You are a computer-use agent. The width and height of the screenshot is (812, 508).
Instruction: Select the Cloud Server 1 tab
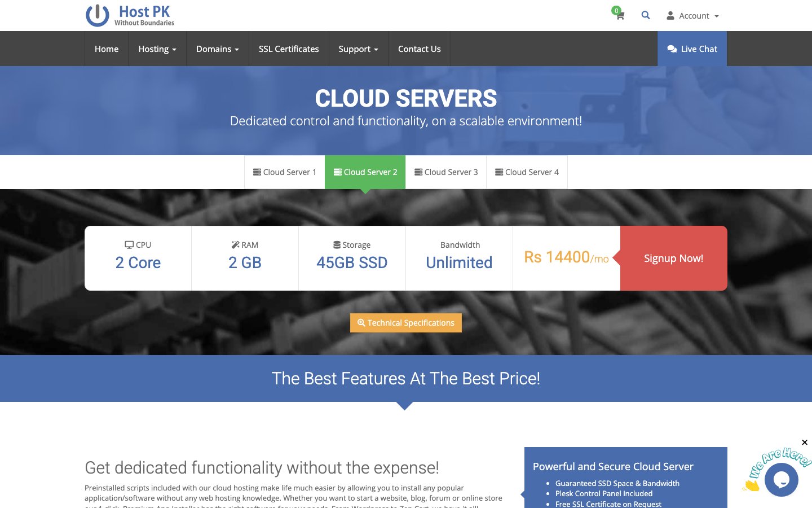pos(285,172)
